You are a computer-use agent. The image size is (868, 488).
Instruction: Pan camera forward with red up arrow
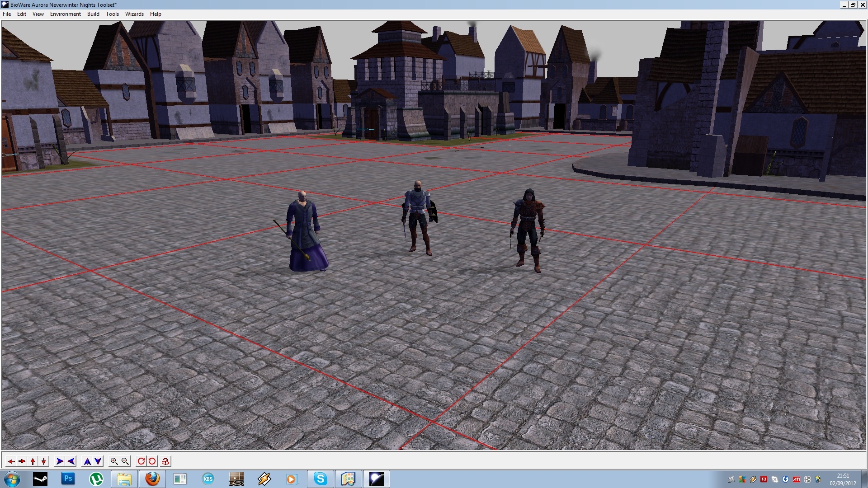[33, 461]
